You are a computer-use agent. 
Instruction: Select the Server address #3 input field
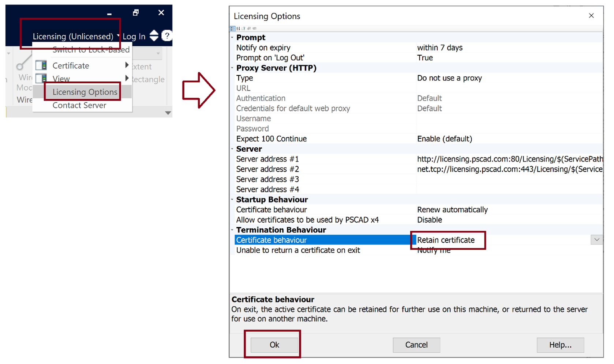[476, 179]
